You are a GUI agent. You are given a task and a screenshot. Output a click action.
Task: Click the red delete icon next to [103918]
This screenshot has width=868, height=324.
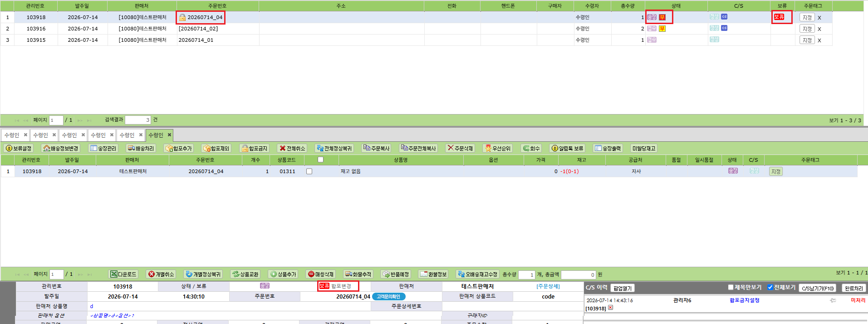point(611,308)
